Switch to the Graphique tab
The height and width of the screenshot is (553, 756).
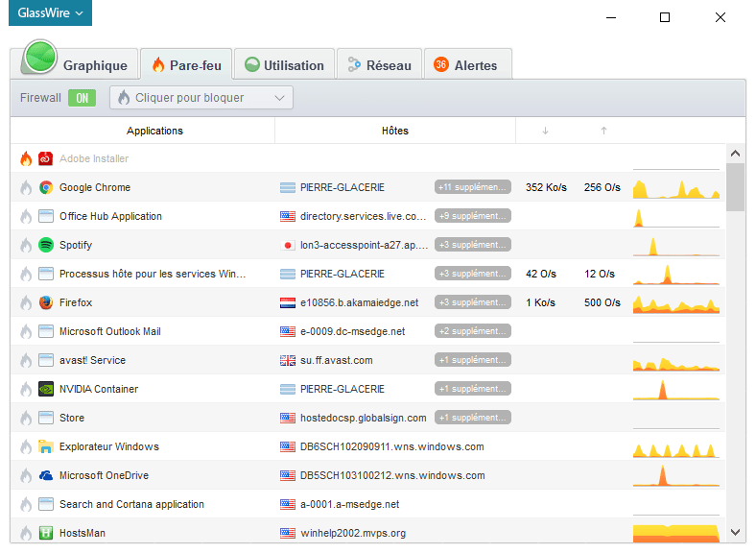point(79,63)
